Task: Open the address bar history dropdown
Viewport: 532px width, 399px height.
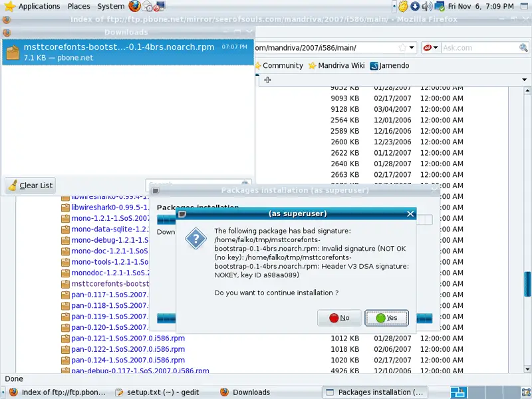Action: [x=412, y=48]
